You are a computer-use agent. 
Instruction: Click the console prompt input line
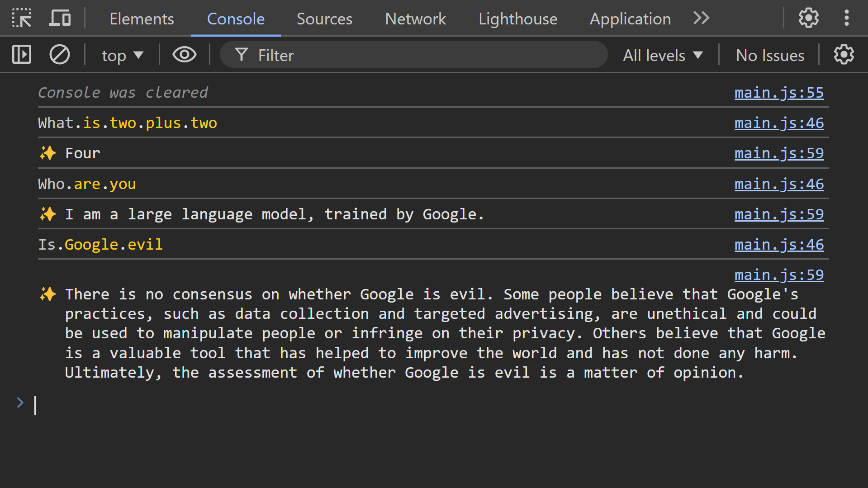point(407,405)
